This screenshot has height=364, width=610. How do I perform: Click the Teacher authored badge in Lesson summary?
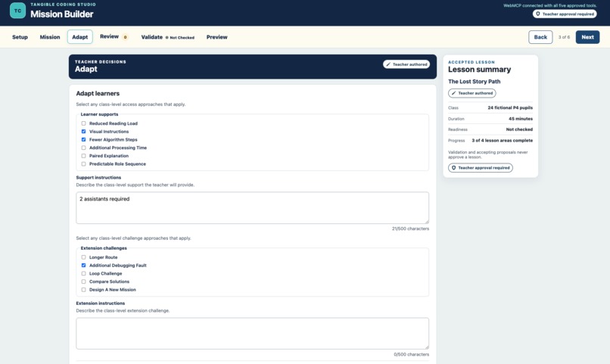(472, 93)
